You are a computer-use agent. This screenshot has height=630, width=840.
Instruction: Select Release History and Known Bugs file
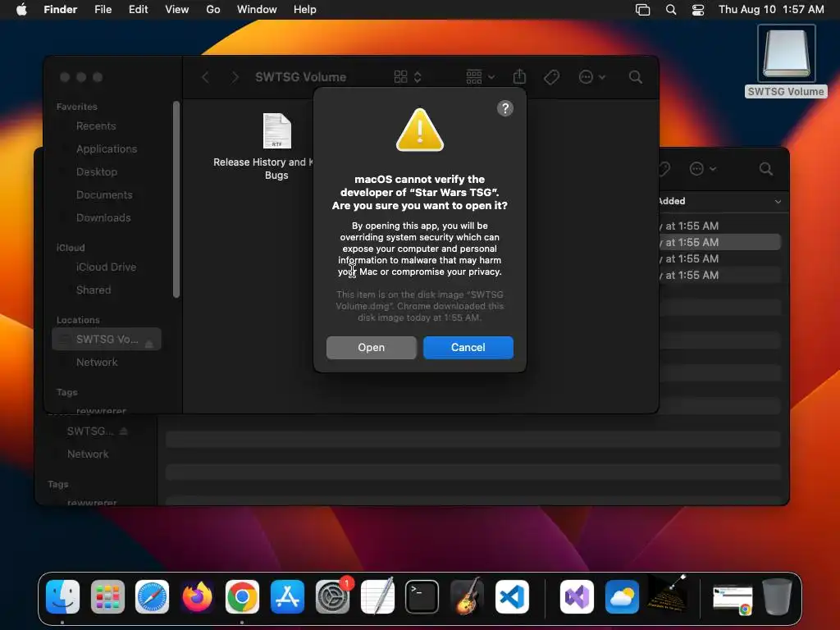tap(276, 146)
